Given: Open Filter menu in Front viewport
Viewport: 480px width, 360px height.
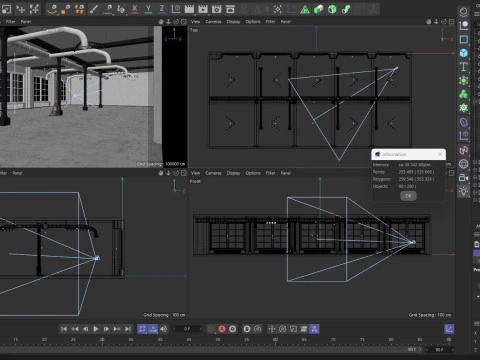Looking at the screenshot, I should [270, 173].
